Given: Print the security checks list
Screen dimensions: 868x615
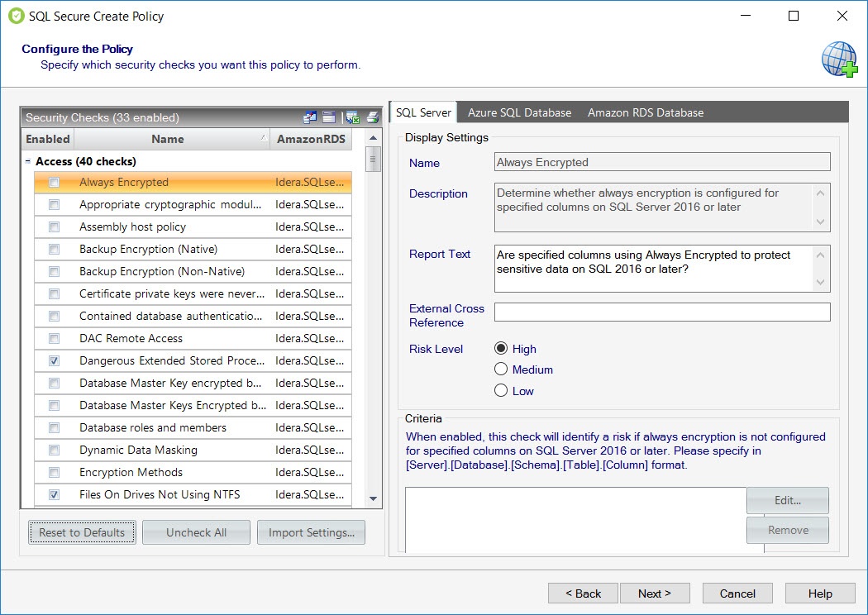Looking at the screenshot, I should [372, 117].
